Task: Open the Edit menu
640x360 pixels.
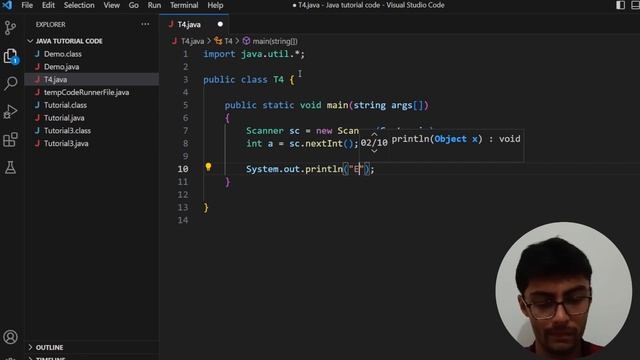Action: pyautogui.click(x=48, y=5)
